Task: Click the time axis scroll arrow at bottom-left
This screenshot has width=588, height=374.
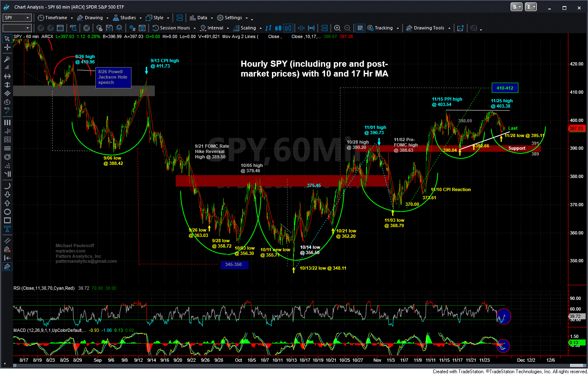Action: (x=5, y=364)
